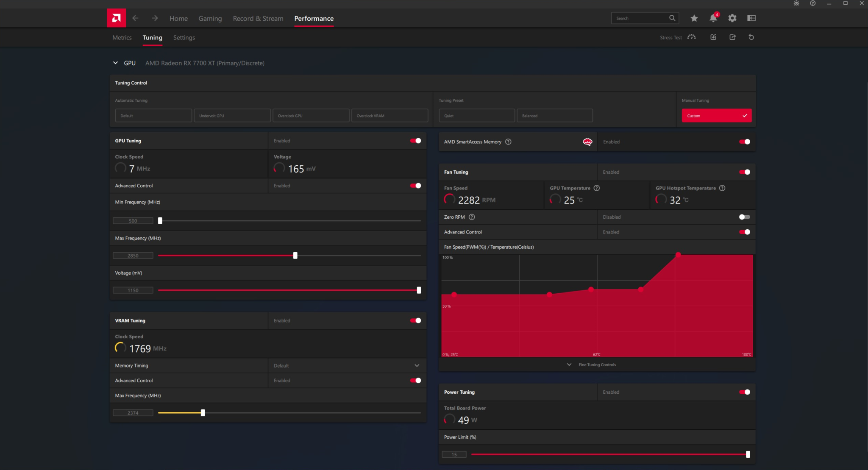Screen dimensions: 868x470
Task: Click Min Frequency slider handle
Action: 160,221
